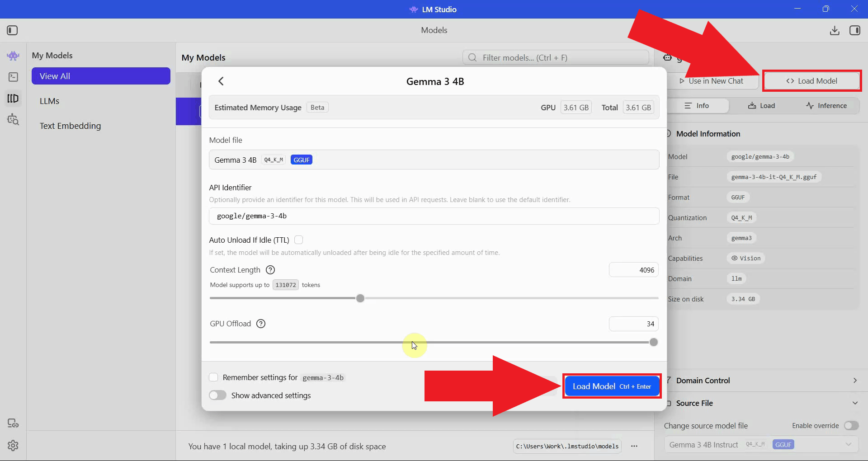This screenshot has width=868, height=461.
Task: Toggle the left sidebar panel icon
Action: [x=12, y=30]
